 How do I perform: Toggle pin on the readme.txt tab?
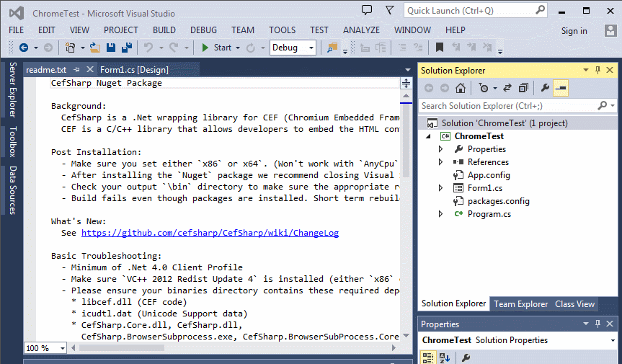[76, 70]
